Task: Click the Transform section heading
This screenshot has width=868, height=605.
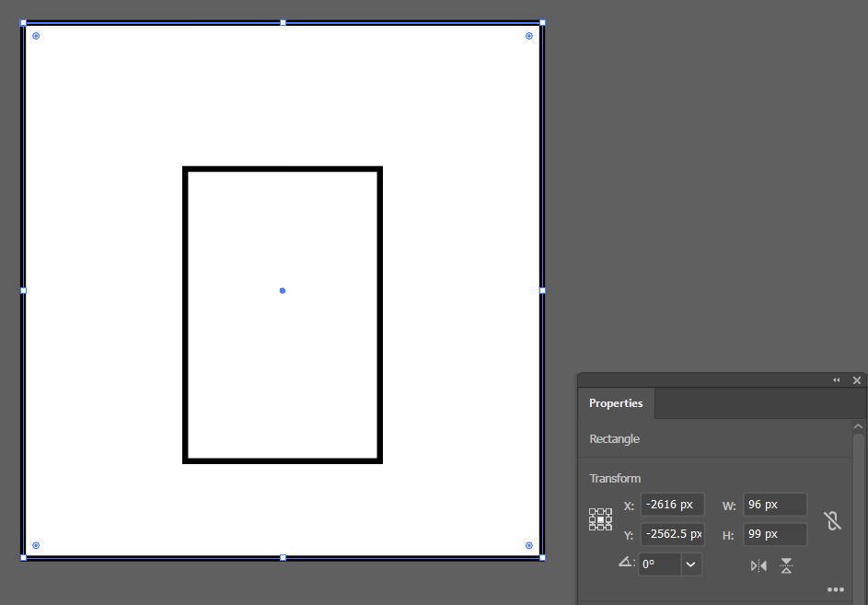Action: click(615, 478)
